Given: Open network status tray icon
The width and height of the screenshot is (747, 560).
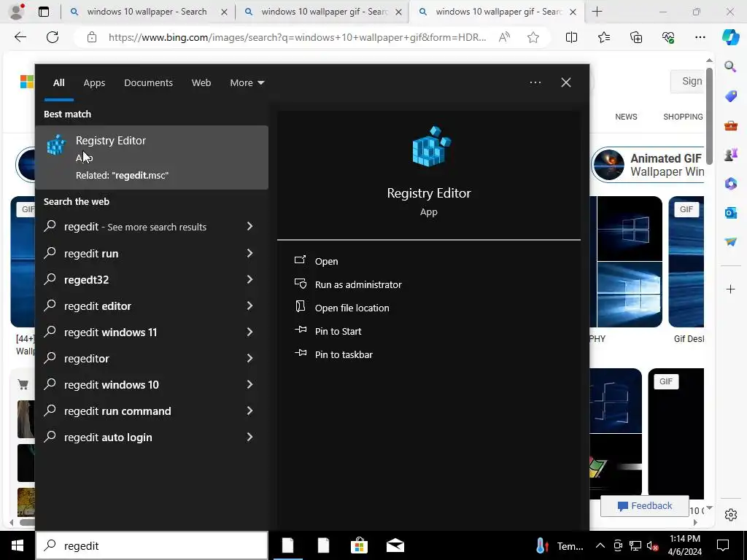Looking at the screenshot, I should [x=635, y=545].
